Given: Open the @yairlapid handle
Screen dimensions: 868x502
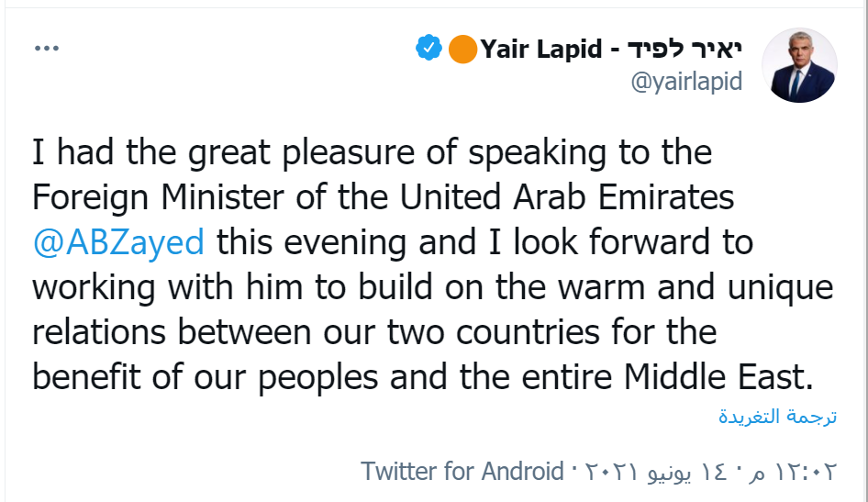Looking at the screenshot, I should point(686,83).
